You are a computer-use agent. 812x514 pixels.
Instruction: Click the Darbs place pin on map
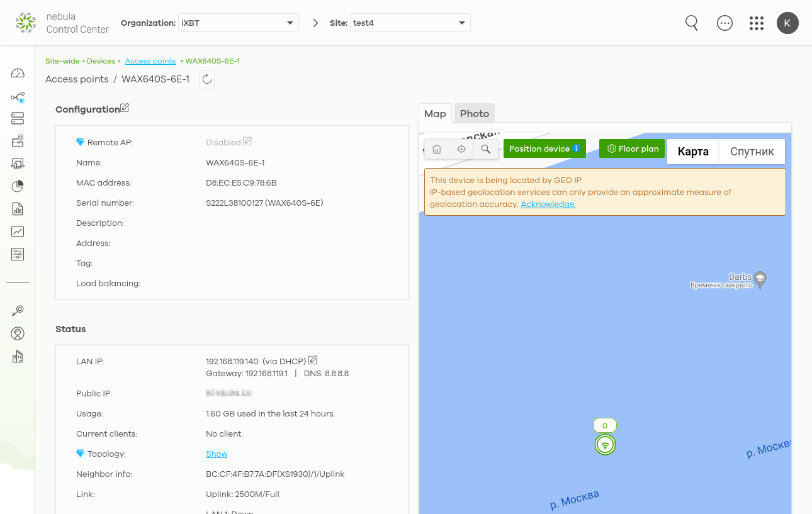(760, 280)
